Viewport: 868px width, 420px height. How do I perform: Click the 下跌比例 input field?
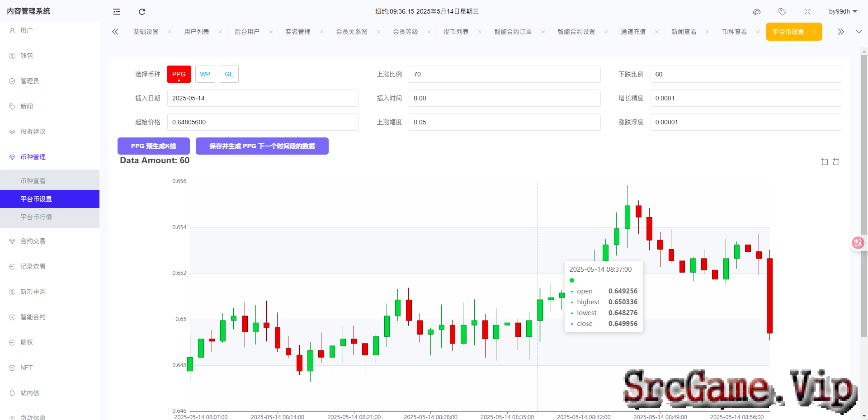tap(746, 74)
